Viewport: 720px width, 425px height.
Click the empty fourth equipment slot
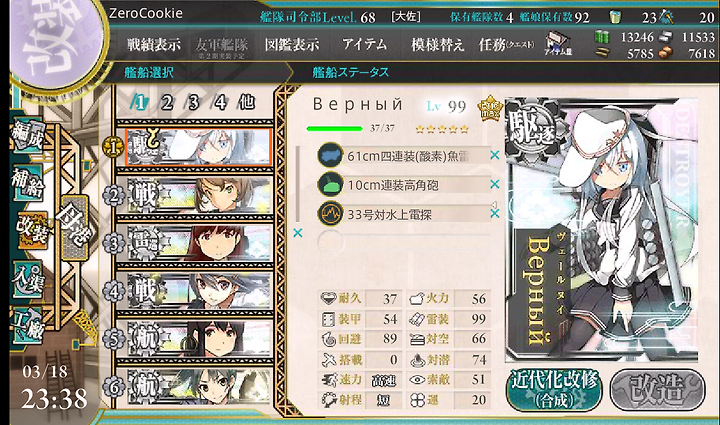click(404, 242)
